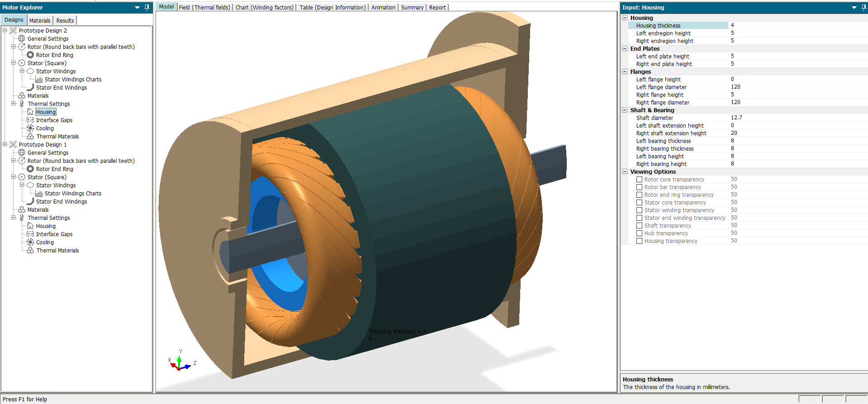Click the Prototype Design 2 design icon
Screen dimensions: 868x404
click(x=13, y=30)
